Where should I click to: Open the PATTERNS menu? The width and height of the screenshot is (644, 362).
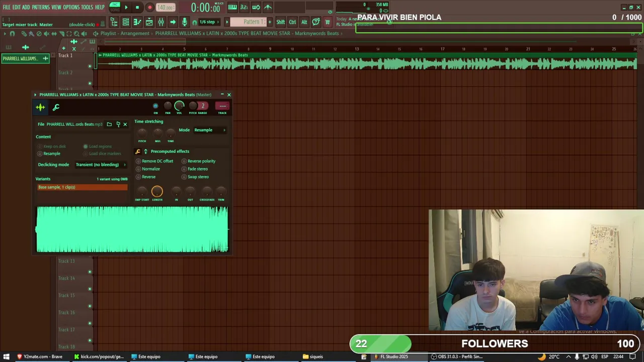(x=41, y=8)
